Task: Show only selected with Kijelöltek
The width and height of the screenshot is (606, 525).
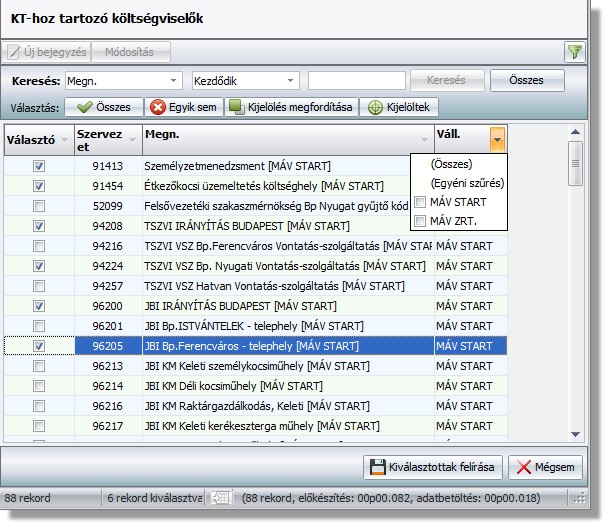Action: coord(399,107)
